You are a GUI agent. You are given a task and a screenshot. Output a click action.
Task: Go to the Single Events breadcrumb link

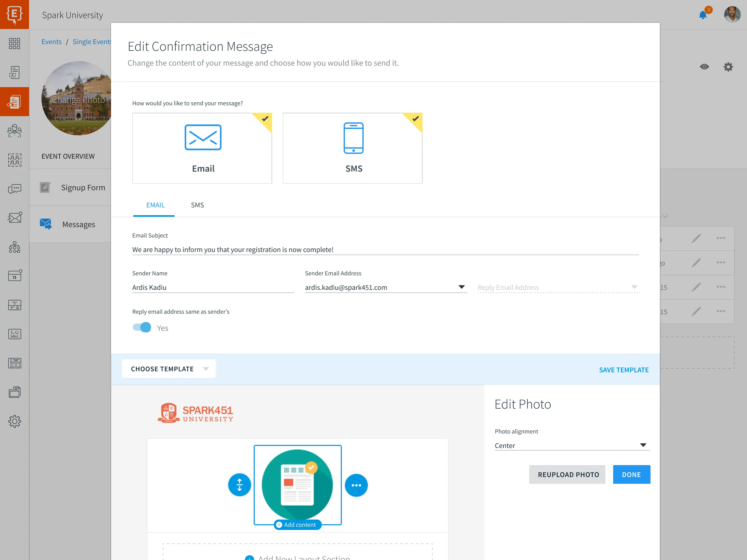pos(92,41)
